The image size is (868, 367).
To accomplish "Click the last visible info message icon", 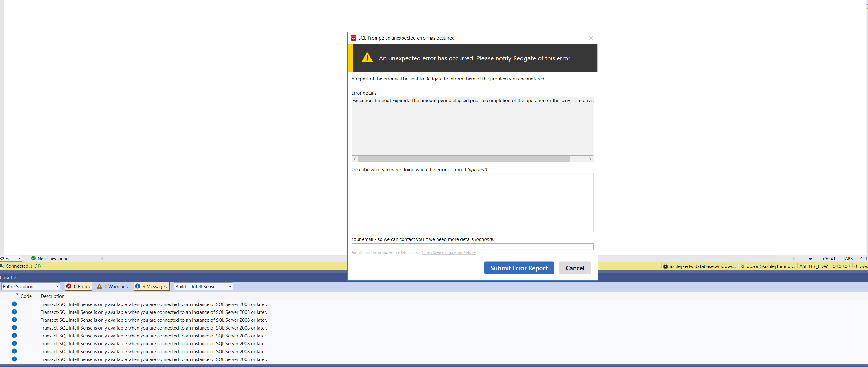I will [14, 359].
